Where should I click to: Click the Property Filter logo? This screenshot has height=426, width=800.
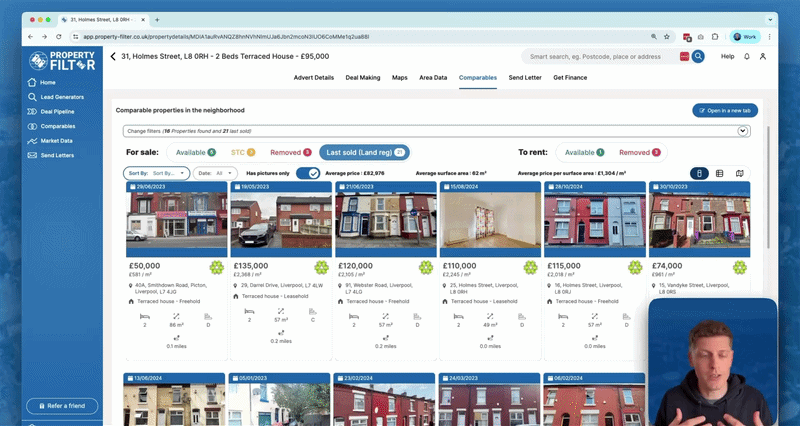click(x=62, y=60)
